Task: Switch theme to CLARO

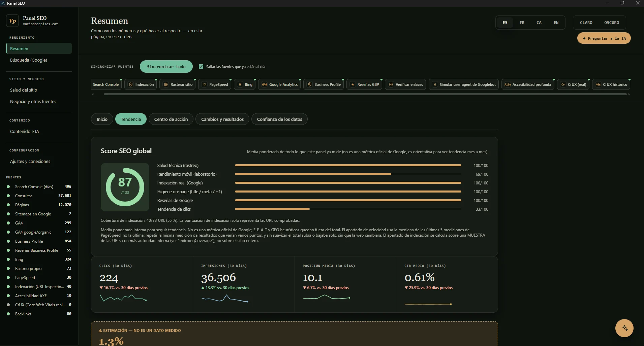Action: coord(586,23)
